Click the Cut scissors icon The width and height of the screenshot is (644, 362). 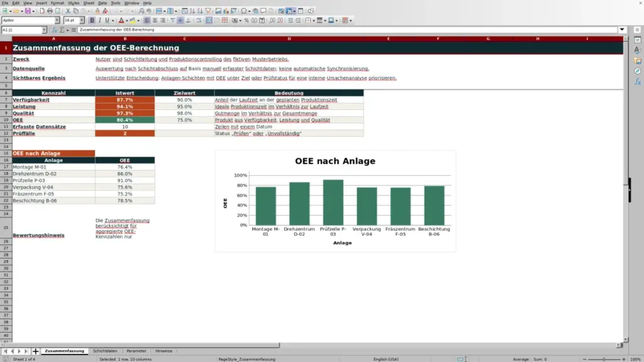pyautogui.click(x=68, y=11)
